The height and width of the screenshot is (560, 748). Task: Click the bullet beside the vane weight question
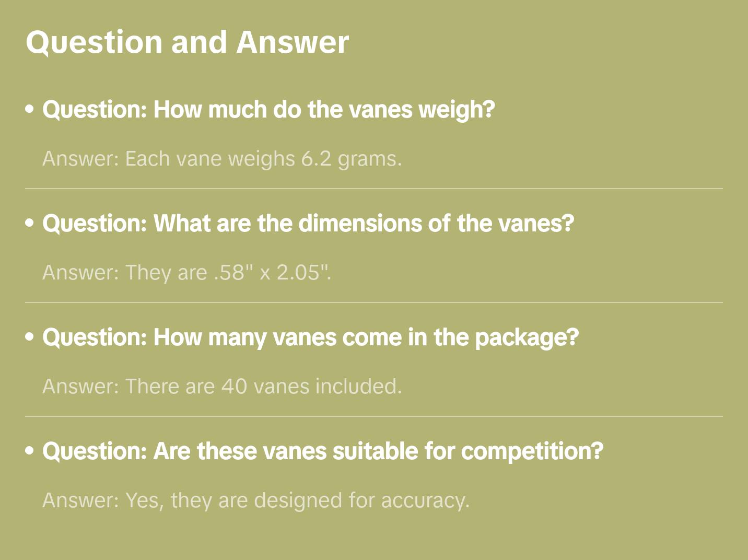pos(30,110)
